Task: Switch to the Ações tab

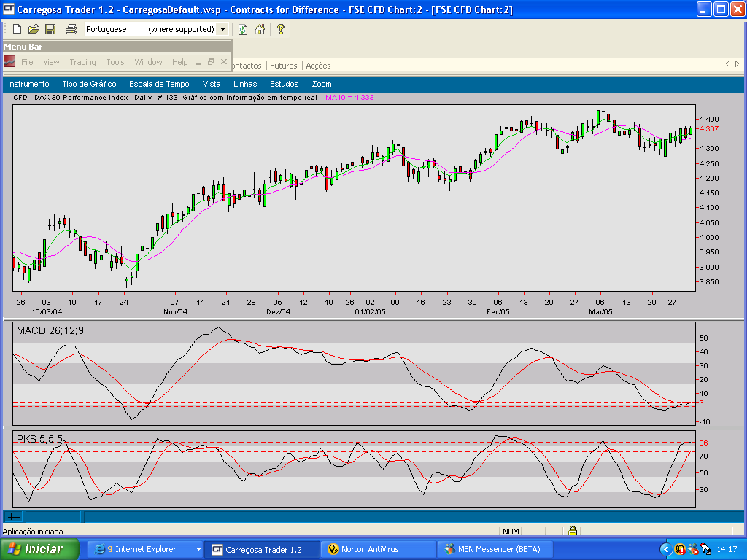Action: [318, 66]
